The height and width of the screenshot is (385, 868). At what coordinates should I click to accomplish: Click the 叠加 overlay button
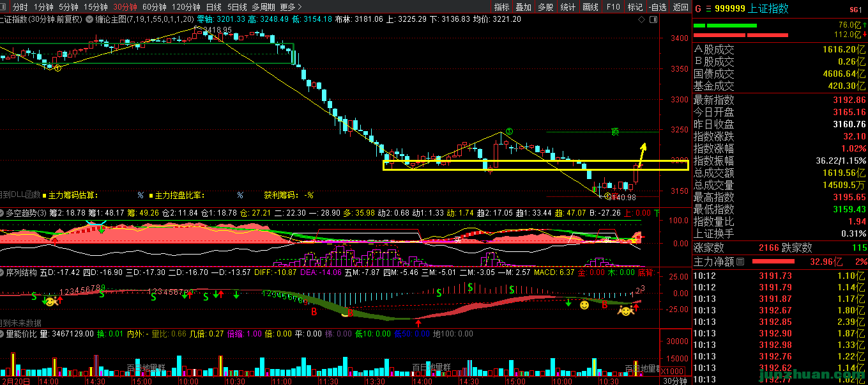tap(523, 7)
